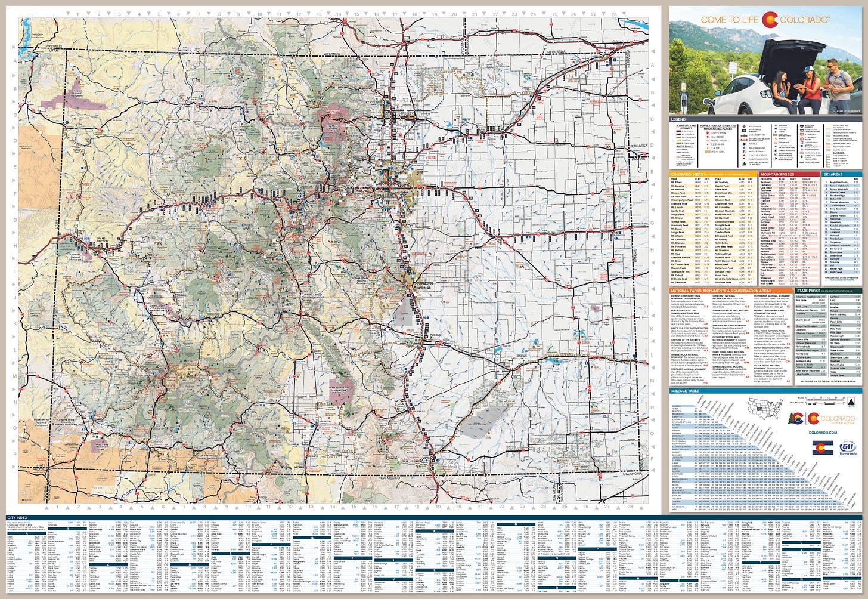Click the OKLAHOMA border label on the map
The image size is (868, 599).
point(633,474)
